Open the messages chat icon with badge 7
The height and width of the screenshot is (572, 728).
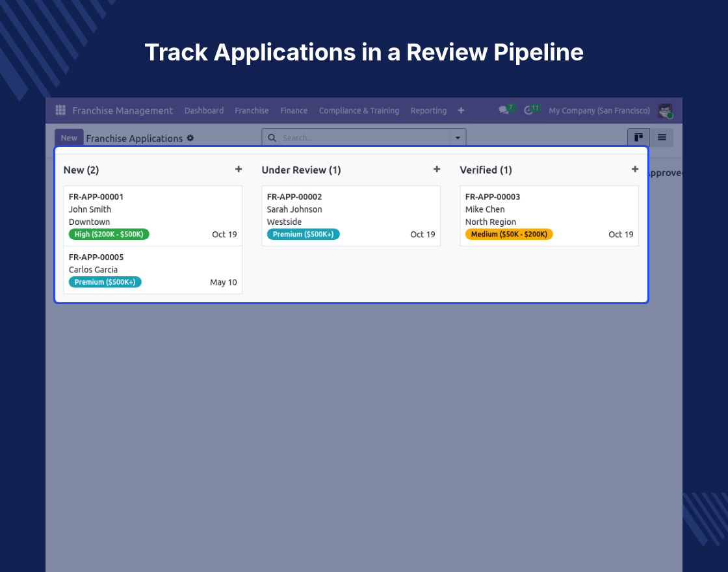[504, 110]
